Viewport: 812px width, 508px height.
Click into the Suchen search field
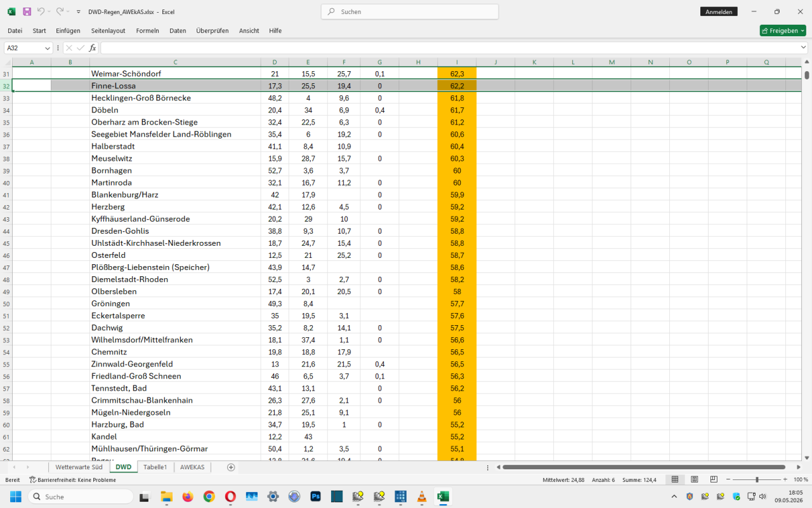coord(410,11)
